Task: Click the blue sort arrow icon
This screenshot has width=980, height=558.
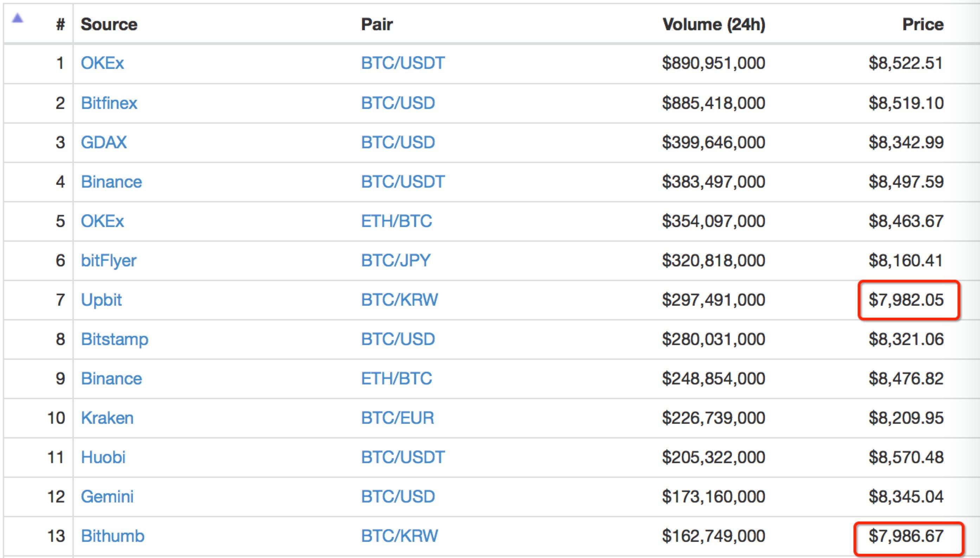Action: click(x=18, y=18)
